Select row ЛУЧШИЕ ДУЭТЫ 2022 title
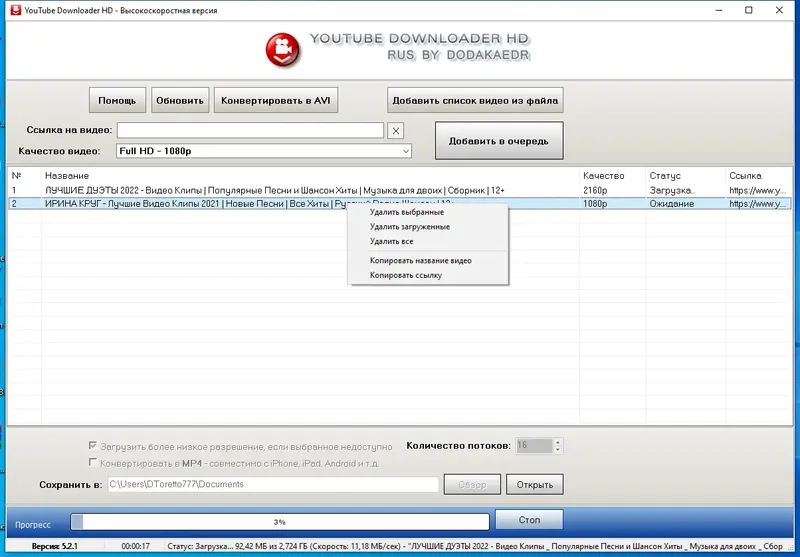The height and width of the screenshot is (557, 800). [x=274, y=190]
